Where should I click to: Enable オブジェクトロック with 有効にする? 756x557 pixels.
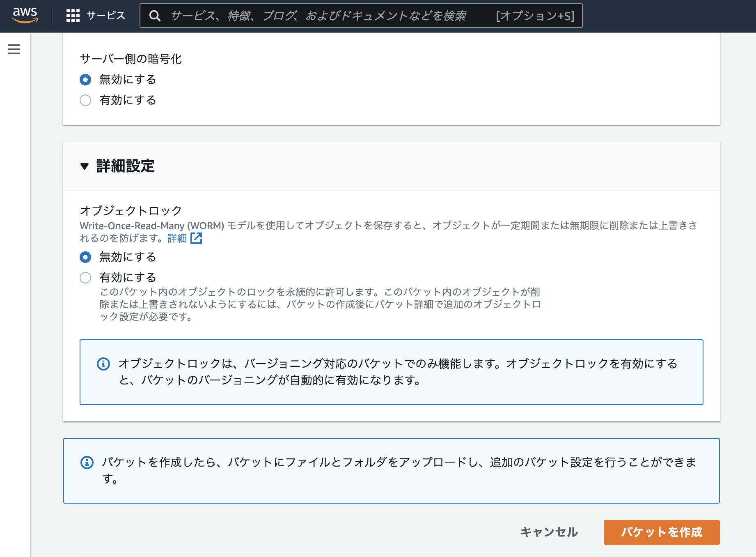click(85, 278)
